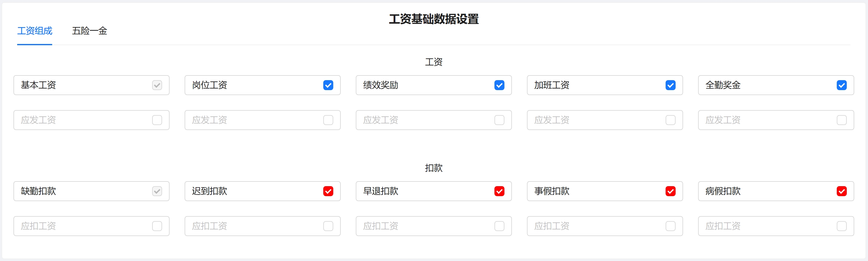
Task: Check the empty box below 基本工资
Action: pos(157,120)
